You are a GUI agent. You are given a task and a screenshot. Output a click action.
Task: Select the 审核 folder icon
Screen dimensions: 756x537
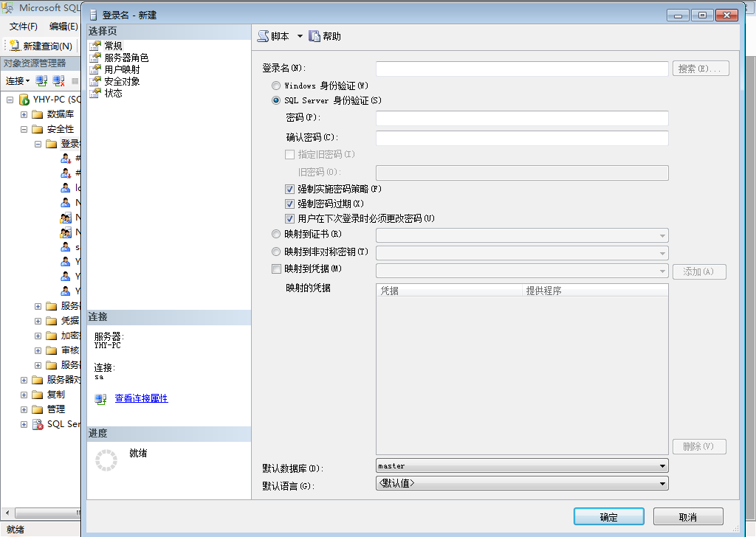[51, 350]
